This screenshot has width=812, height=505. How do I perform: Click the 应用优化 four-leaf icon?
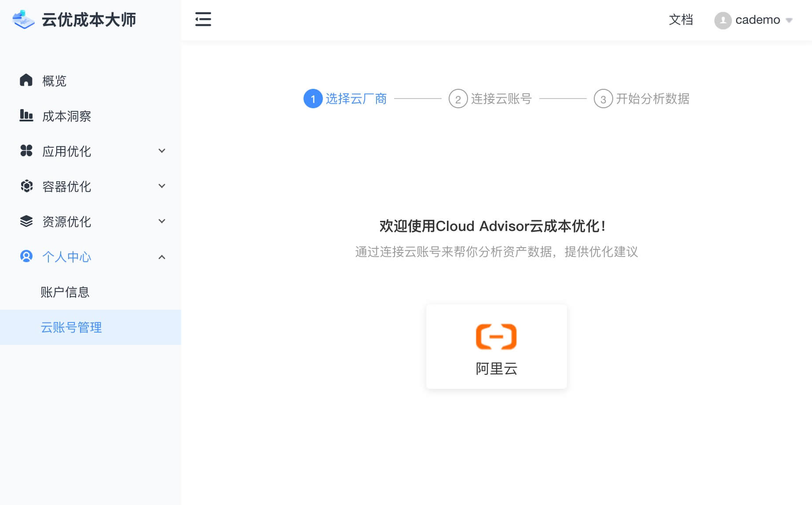[26, 150]
